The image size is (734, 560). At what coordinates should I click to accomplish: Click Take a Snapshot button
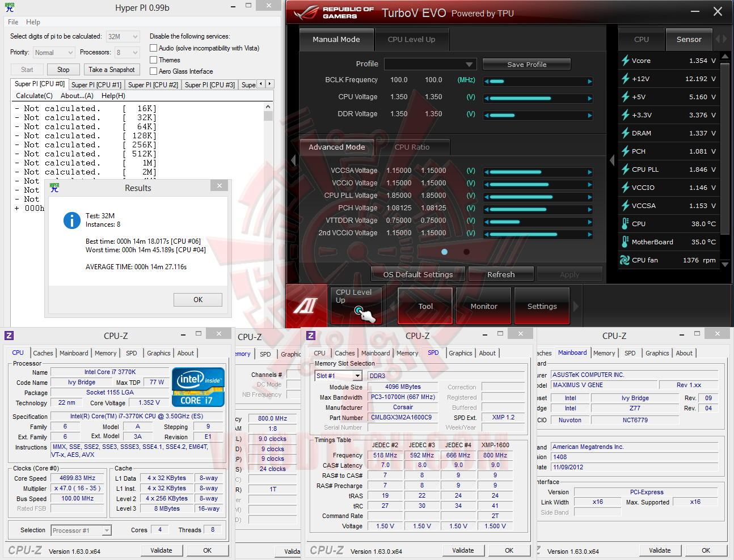(112, 70)
